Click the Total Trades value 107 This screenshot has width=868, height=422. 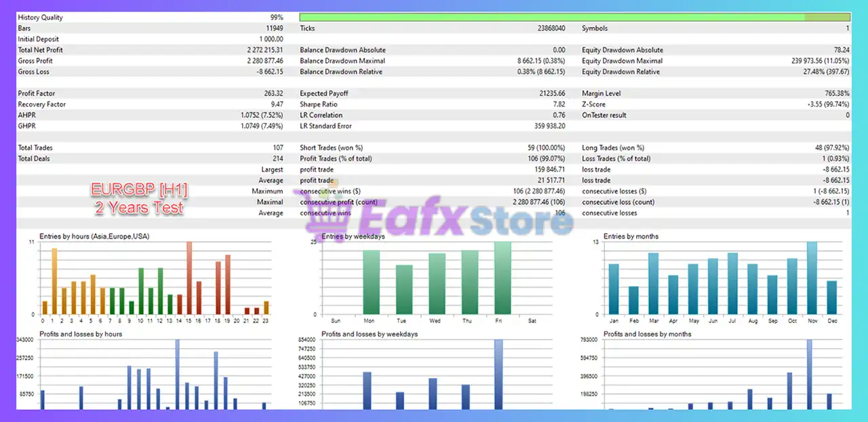(279, 147)
